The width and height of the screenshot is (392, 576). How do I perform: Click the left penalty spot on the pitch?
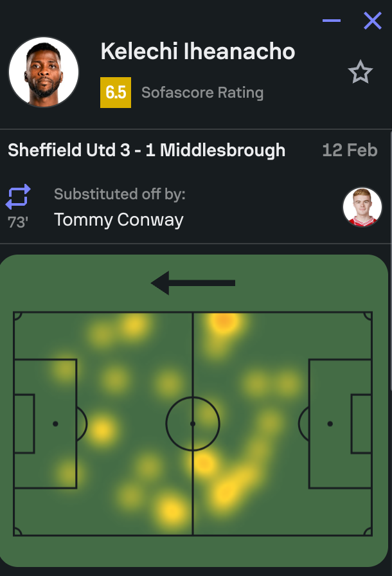coord(56,424)
